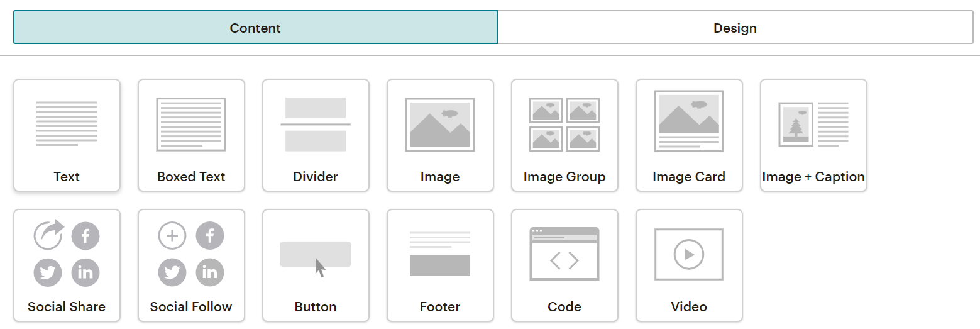Choose the Boxed Text block
This screenshot has height=329, width=980.
[191, 135]
